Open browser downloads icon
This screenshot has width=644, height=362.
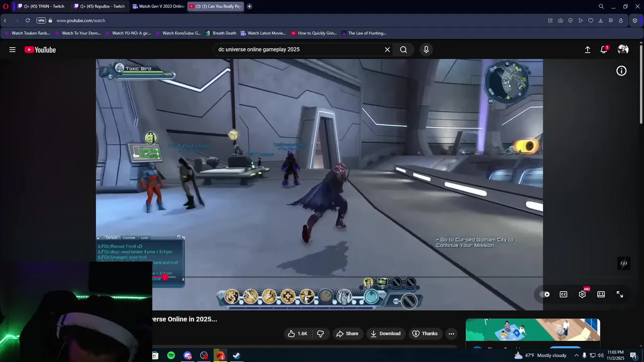pos(601,21)
